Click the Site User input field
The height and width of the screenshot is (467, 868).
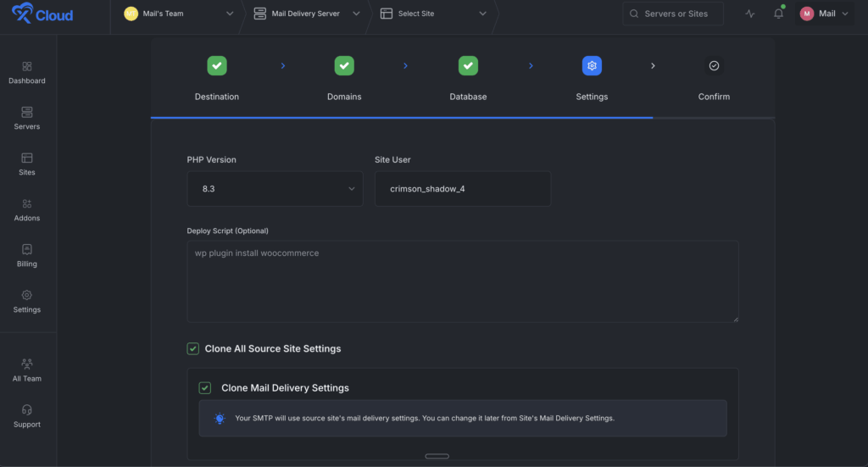pos(463,189)
